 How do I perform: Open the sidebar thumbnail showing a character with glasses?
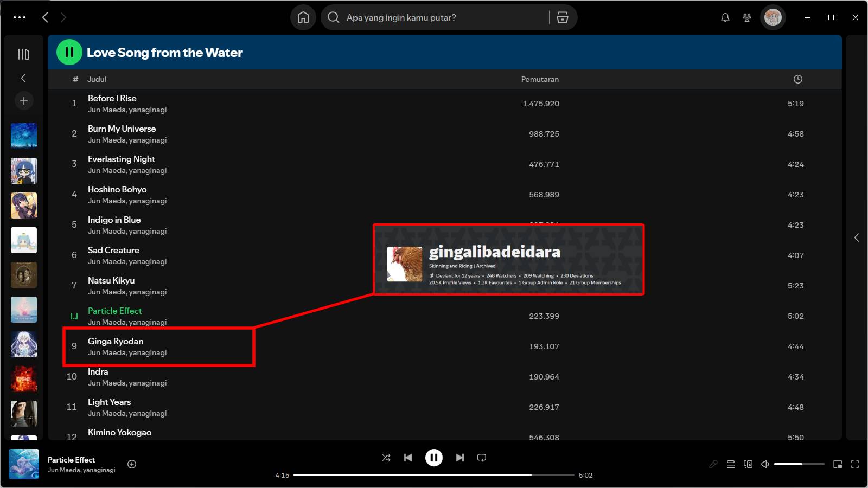click(x=24, y=171)
